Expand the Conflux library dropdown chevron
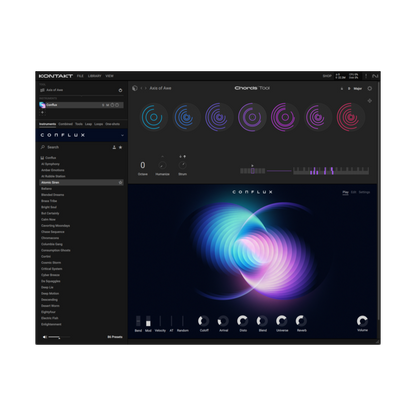416x416 pixels. 122,135
